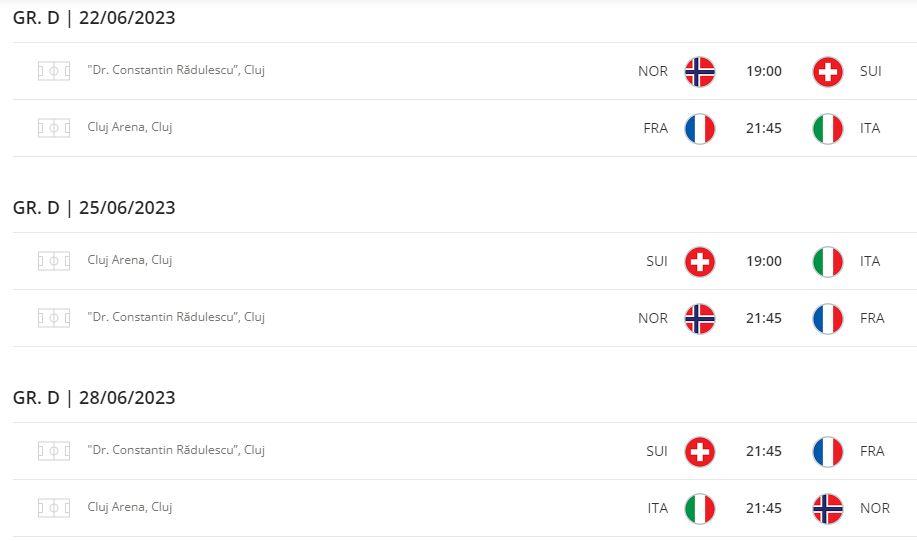This screenshot has height=541, width=917.
Task: Click stadium icon in ITA vs NOR row
Action: pos(54,508)
